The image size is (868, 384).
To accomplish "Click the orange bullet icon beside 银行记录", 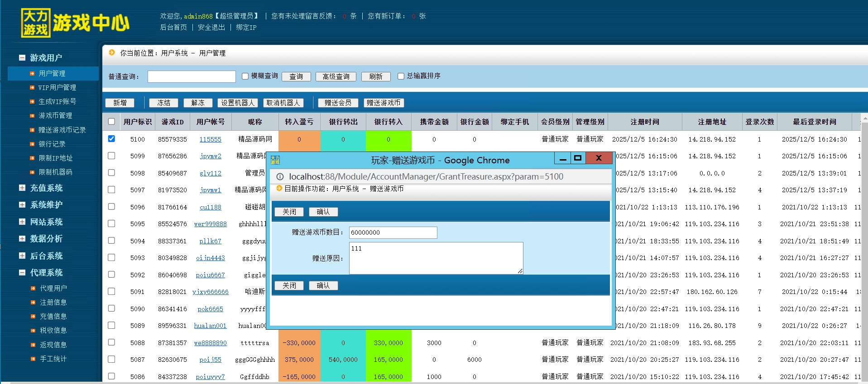I will [32, 144].
